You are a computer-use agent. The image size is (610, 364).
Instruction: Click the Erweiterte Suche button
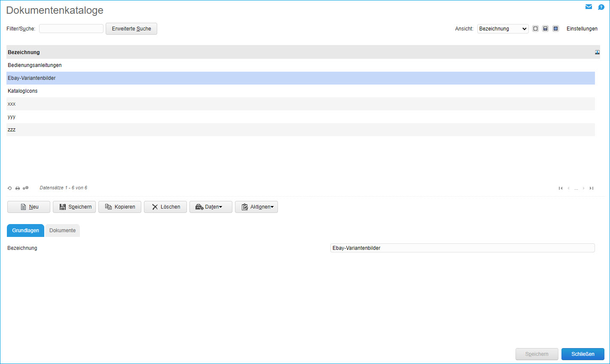(131, 29)
